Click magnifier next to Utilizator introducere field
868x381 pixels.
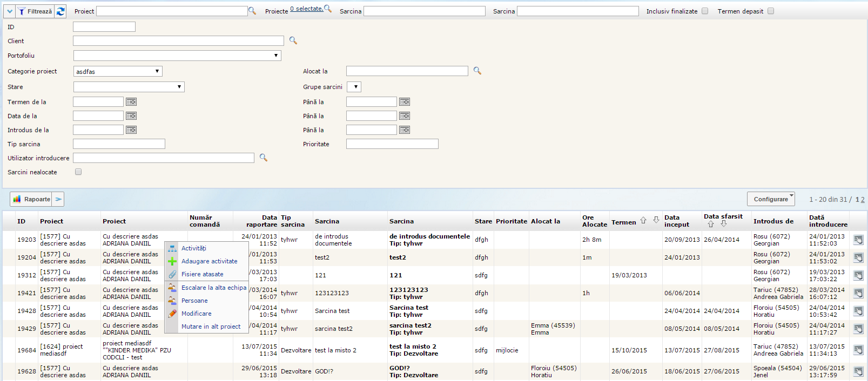click(264, 158)
